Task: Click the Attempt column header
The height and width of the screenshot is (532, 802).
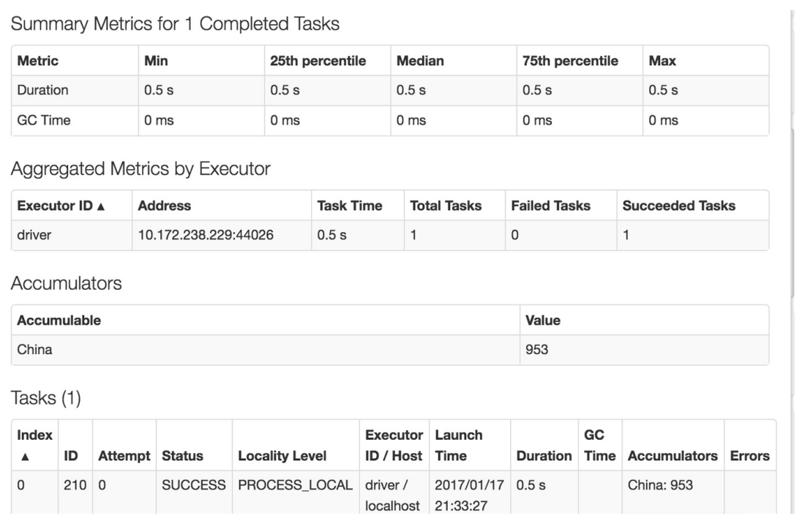Action: (123, 455)
